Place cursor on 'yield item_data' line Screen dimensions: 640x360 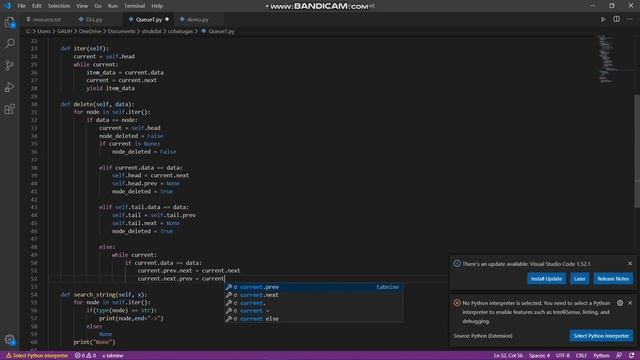pos(110,88)
